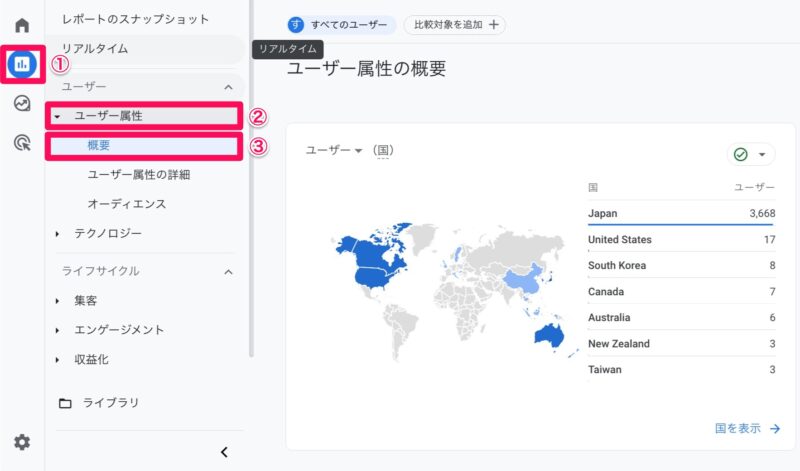Viewport: 800px width, 471px height.
Task: Click 比較対象を追加 button
Action: [455, 24]
